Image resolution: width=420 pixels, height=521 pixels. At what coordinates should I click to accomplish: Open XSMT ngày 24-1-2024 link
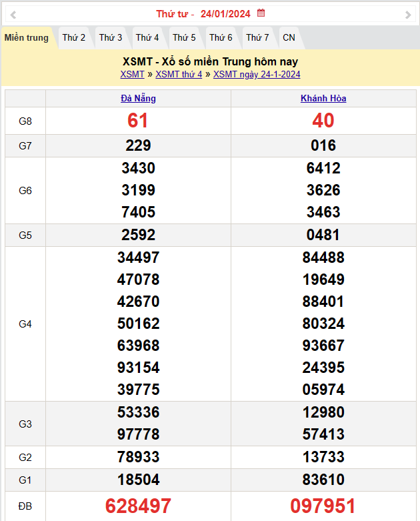click(x=257, y=74)
